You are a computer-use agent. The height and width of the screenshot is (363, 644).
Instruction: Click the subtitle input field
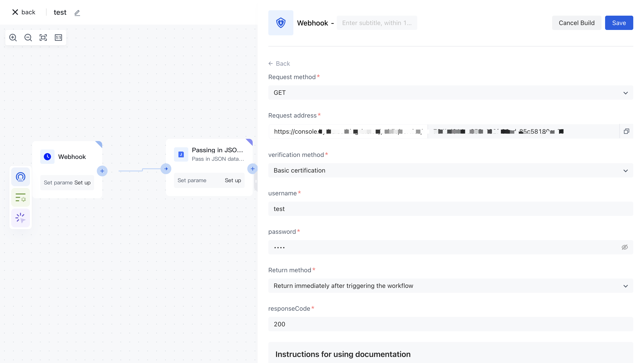(377, 23)
